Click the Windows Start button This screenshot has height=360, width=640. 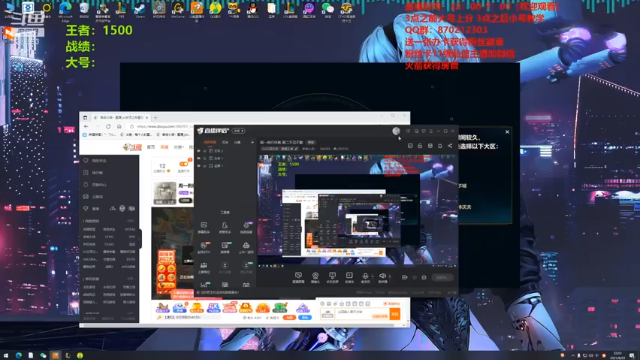click(x=6, y=356)
